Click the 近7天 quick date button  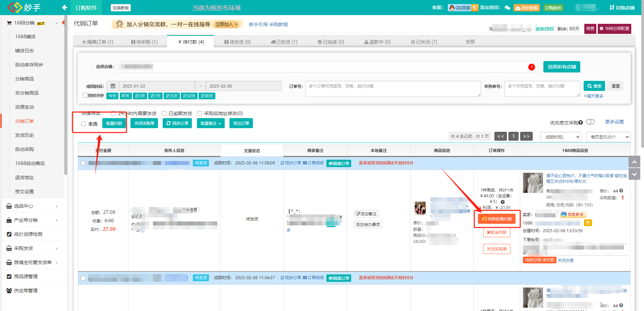tap(155, 96)
